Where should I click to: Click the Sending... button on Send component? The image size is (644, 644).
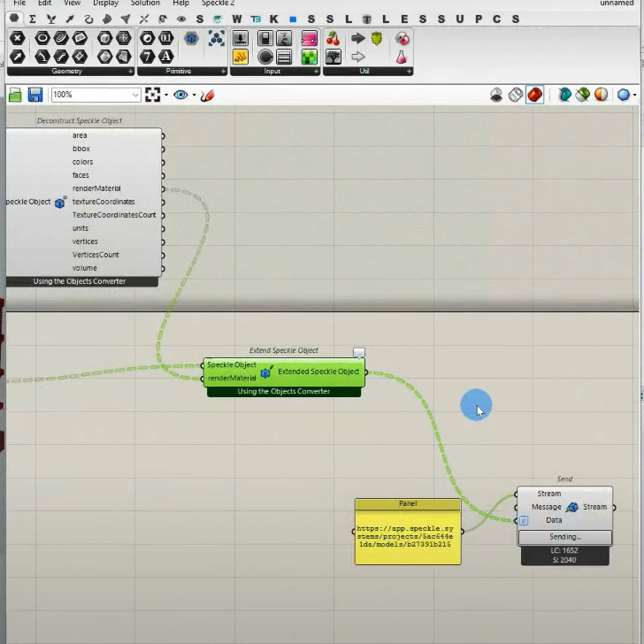[565, 537]
